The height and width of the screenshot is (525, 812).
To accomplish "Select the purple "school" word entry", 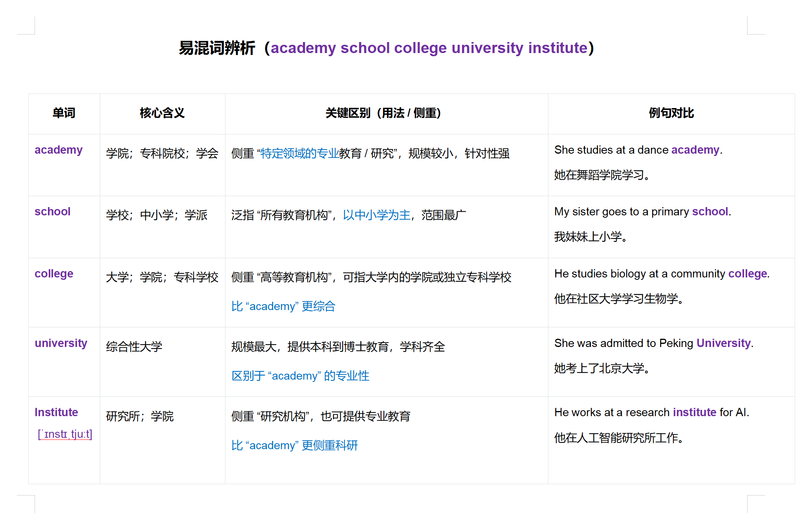I will click(x=52, y=211).
